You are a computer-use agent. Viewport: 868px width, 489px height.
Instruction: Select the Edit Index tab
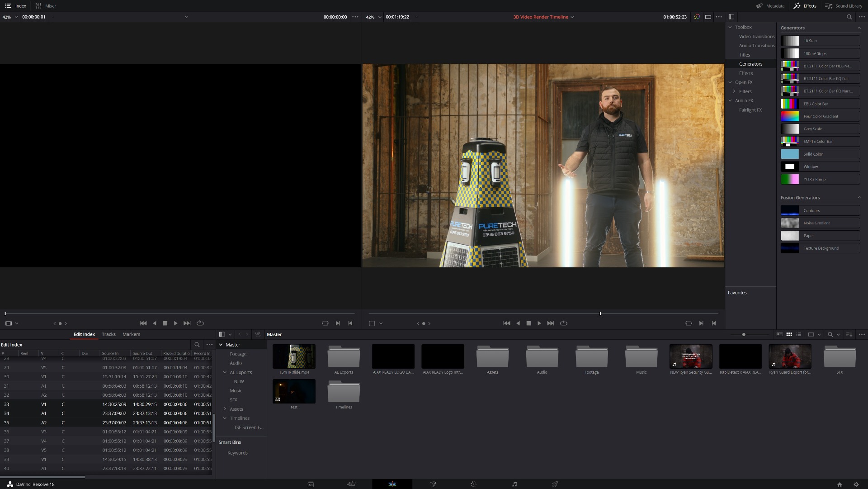pos(84,334)
